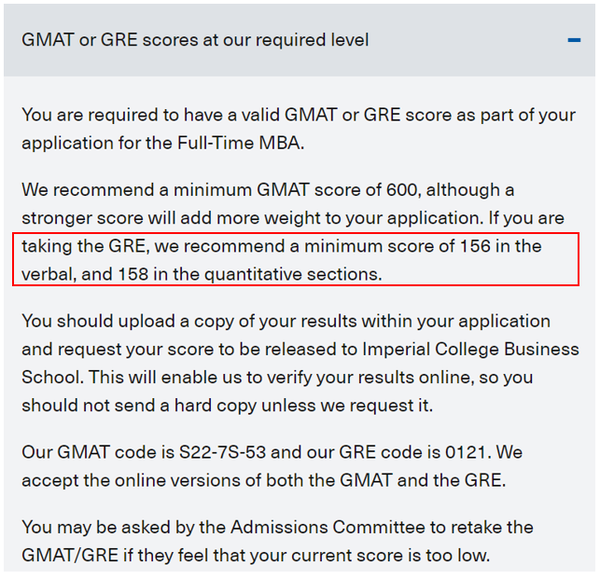Image resolution: width=600 pixels, height=579 pixels.
Task: Click the heading 'GMAT or GRE scores at our required level'
Action: [195, 41]
